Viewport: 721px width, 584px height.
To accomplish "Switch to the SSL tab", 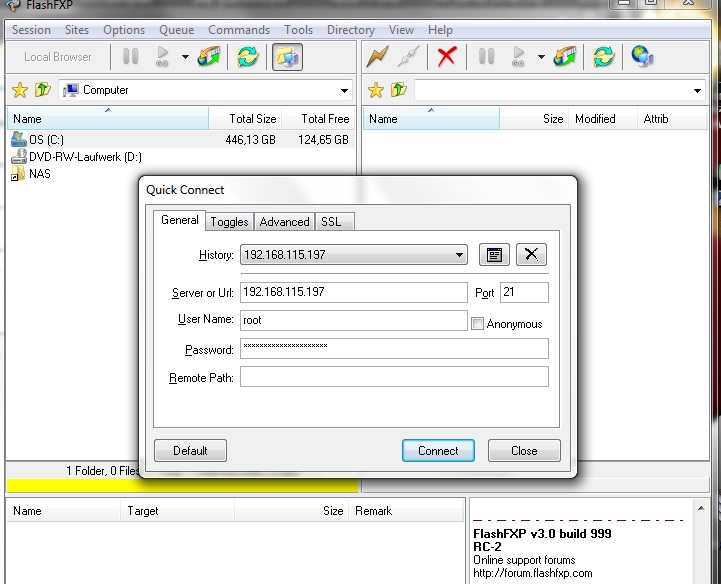I will click(x=335, y=222).
